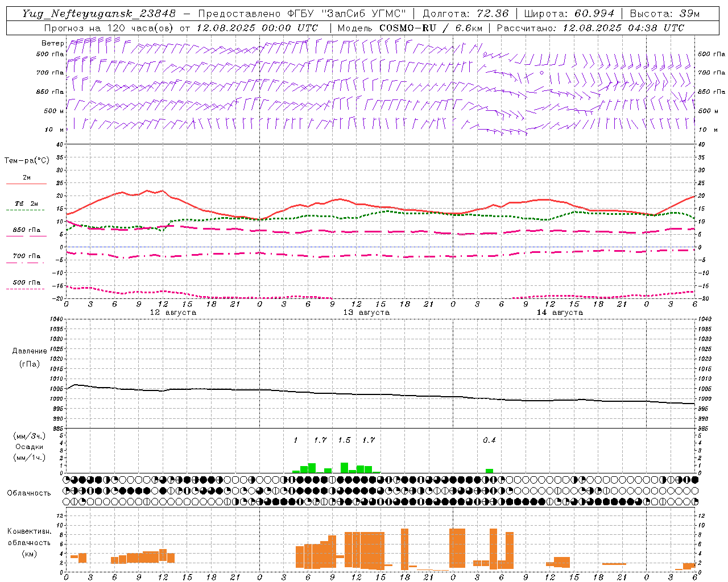Click the Td 2м dew point legend entry

pyautogui.click(x=26, y=203)
